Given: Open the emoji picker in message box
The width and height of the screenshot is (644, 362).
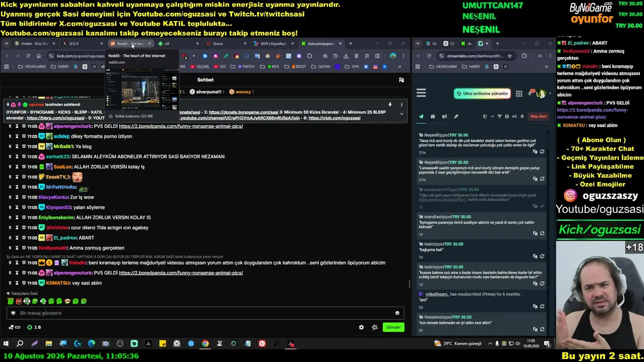Looking at the screenshot, I should pos(397,313).
